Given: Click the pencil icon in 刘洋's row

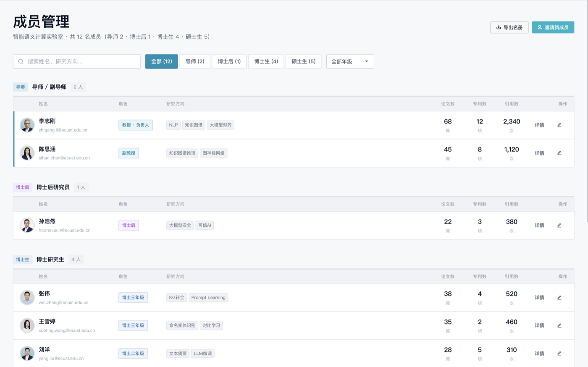Looking at the screenshot, I should 559,354.
